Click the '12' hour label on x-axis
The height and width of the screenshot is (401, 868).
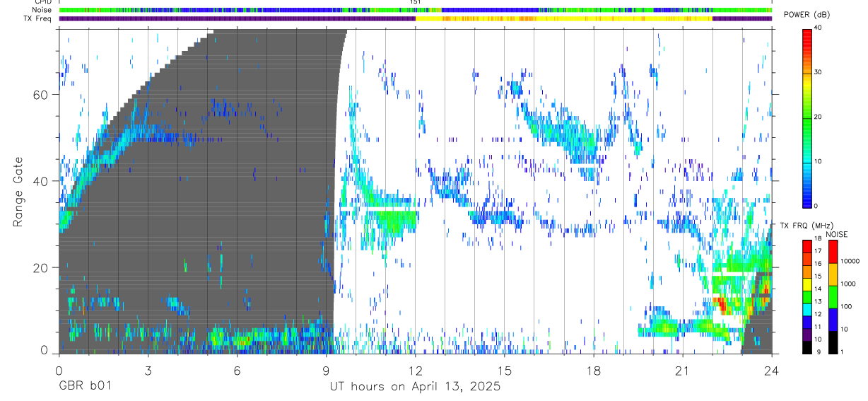[x=415, y=371]
